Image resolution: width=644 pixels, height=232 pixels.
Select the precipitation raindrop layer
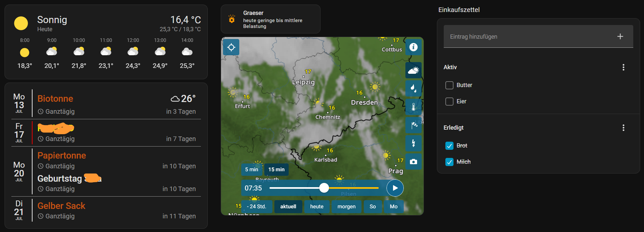point(414,88)
